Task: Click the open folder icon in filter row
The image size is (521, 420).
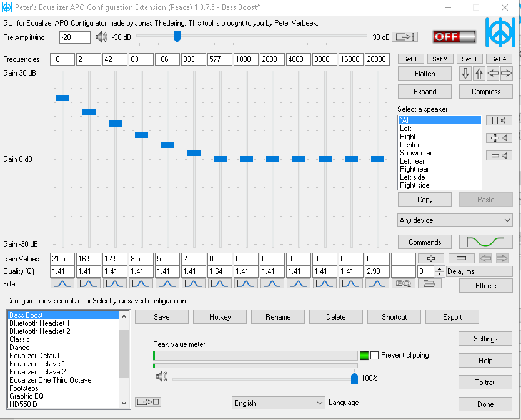Action: click(430, 283)
